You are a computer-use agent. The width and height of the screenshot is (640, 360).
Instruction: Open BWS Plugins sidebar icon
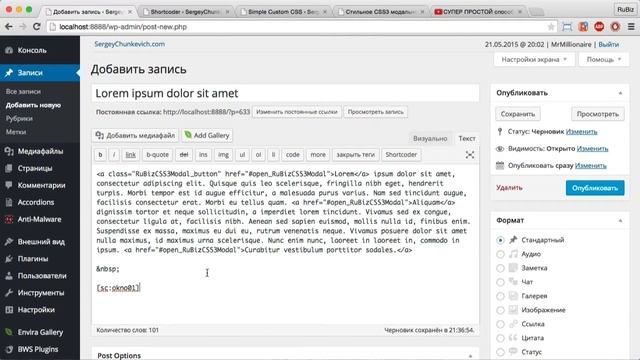pos(9,349)
